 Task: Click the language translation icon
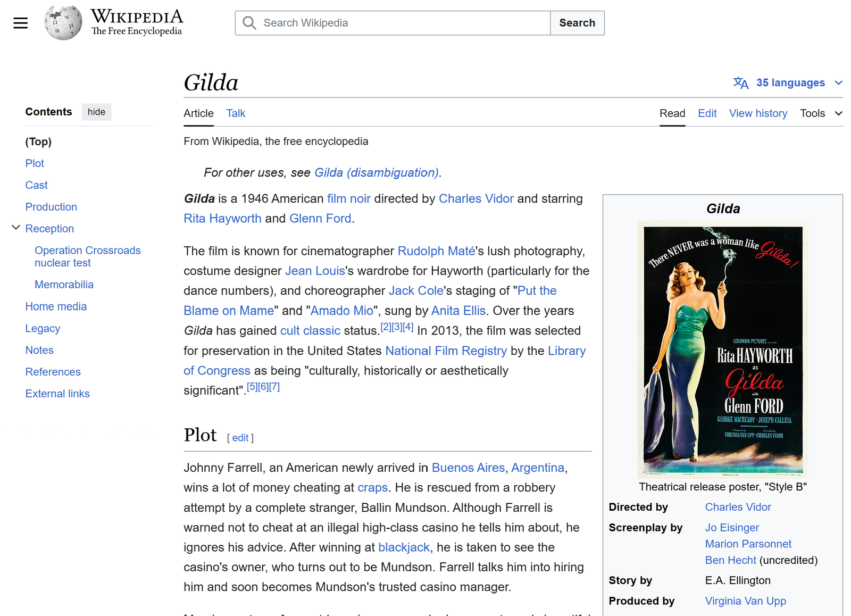740,83
